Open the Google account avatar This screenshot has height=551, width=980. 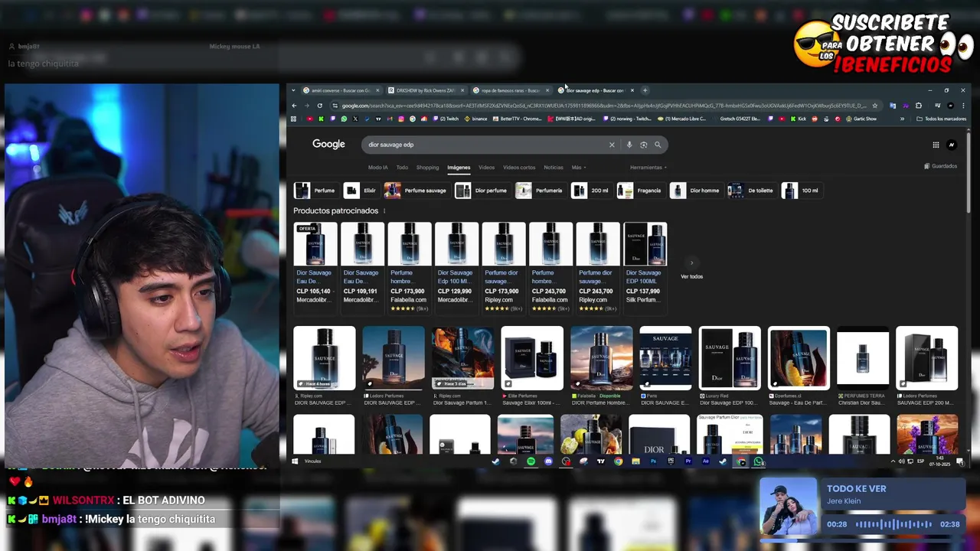(x=952, y=145)
